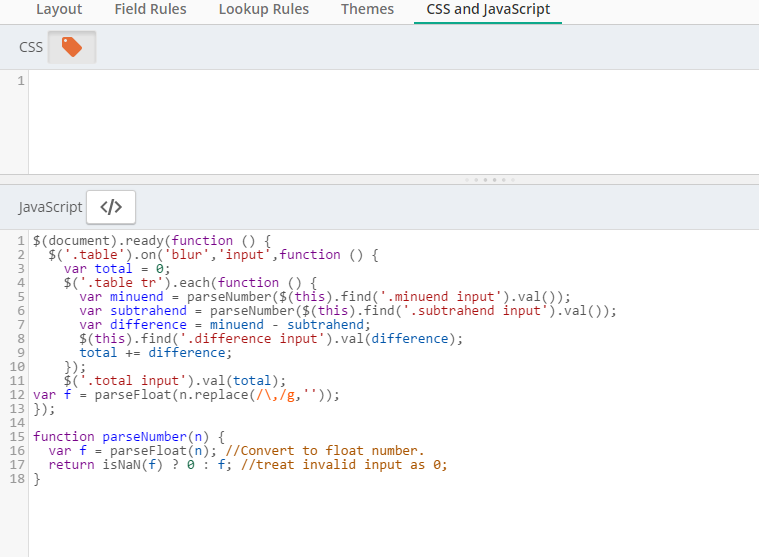Click the regex in the n.replace call
The height and width of the screenshot is (557, 759).
[261, 395]
